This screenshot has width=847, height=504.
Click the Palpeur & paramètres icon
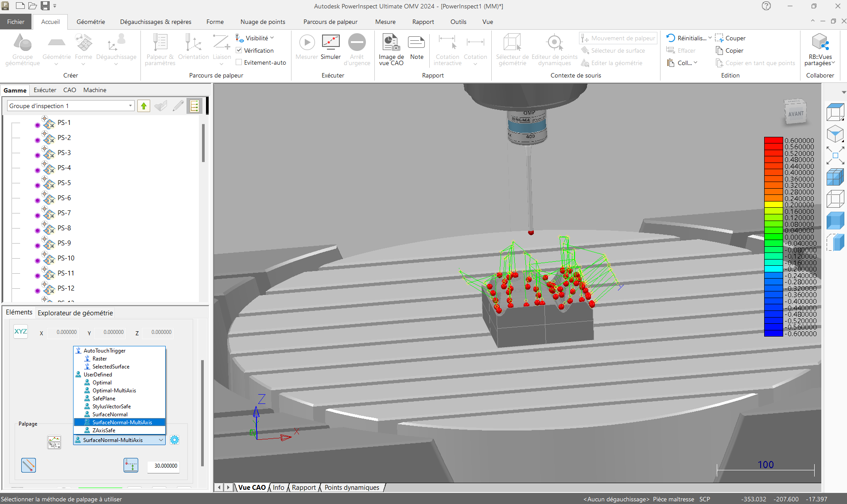[x=160, y=43]
